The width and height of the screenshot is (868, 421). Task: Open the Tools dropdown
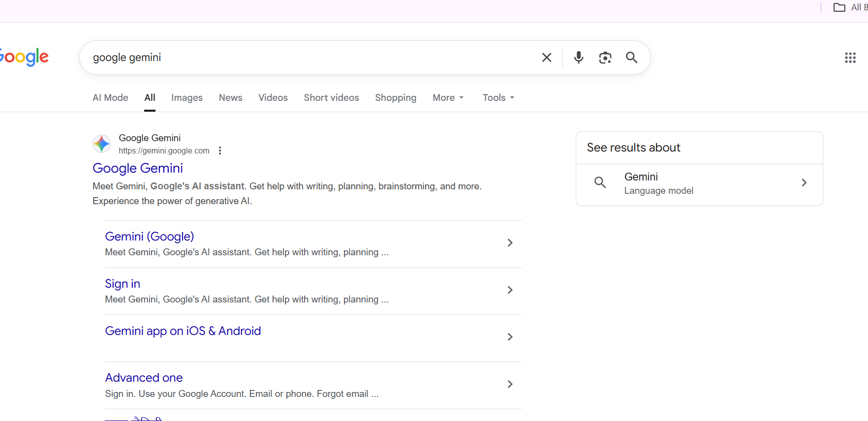(498, 98)
